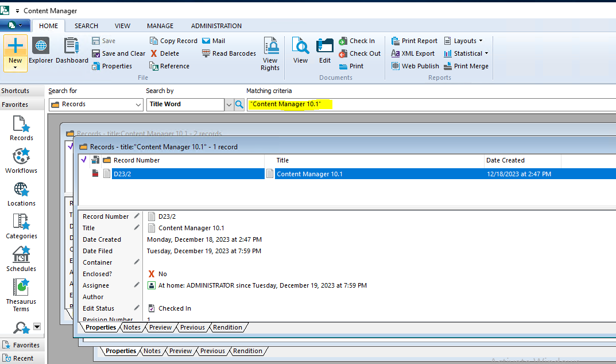Click Copy Record in ribbon

tap(173, 41)
